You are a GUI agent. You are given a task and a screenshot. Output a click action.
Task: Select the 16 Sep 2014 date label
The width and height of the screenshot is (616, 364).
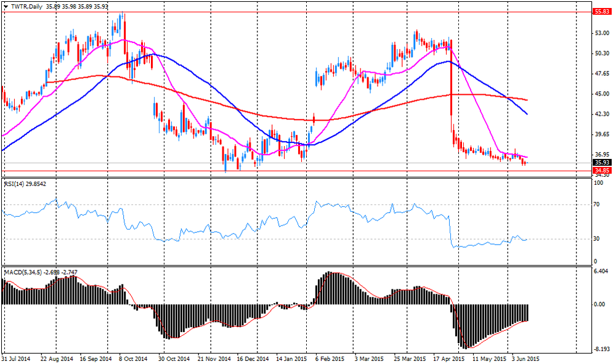pos(96,359)
